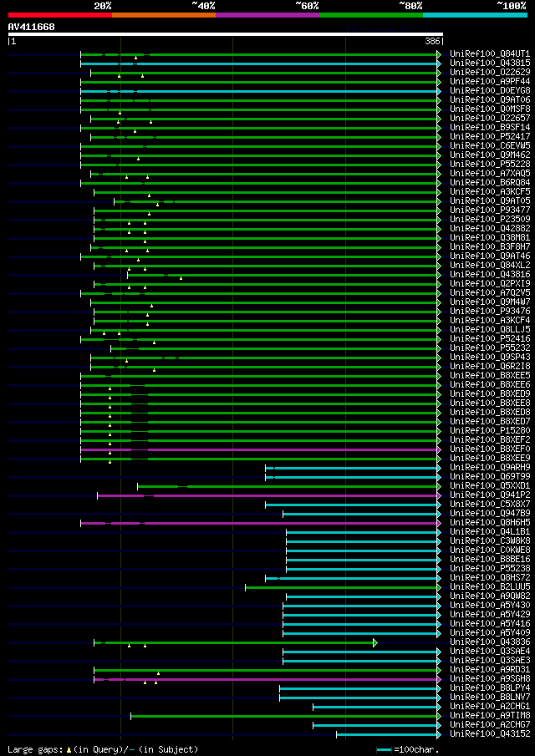Click the cyan ~100% legend segment
The width and height of the screenshot is (535, 756).
click(x=475, y=15)
